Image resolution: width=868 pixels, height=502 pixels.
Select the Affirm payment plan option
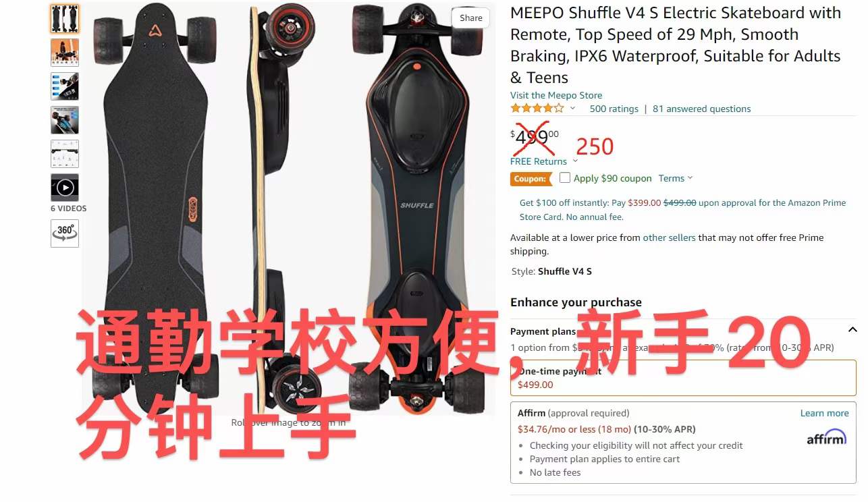pyautogui.click(x=684, y=443)
